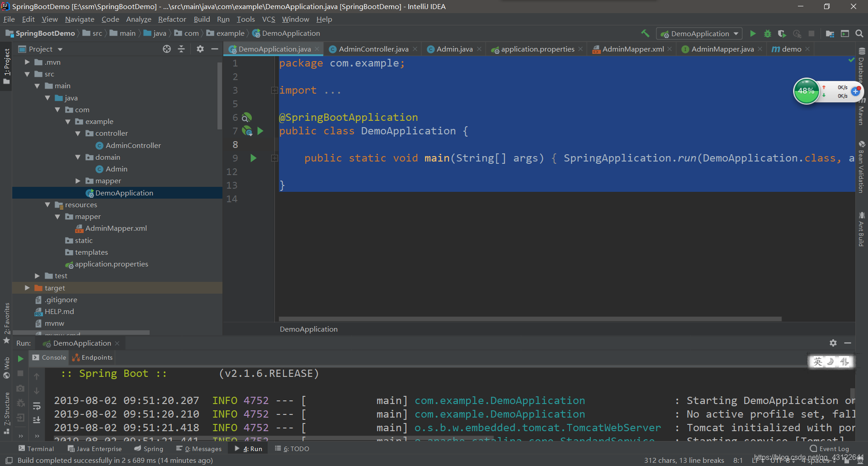Start debugging with the bug icon
868x466 pixels.
tap(767, 33)
